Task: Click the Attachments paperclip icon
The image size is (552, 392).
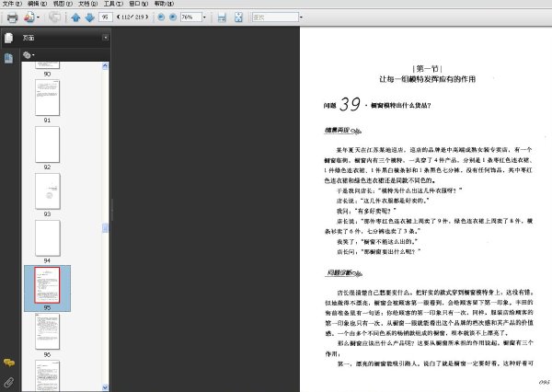Action: coord(9,382)
